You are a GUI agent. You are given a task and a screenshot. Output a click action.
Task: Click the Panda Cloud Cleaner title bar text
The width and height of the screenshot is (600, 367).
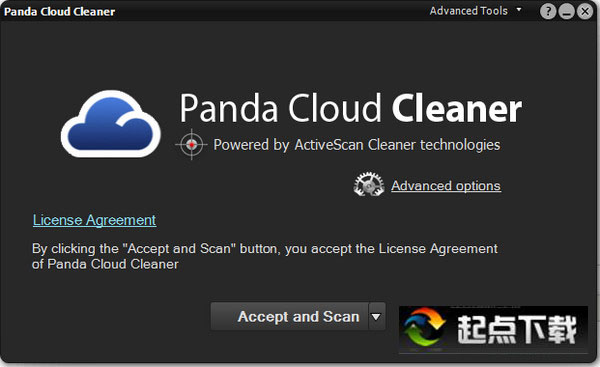pyautogui.click(x=59, y=11)
